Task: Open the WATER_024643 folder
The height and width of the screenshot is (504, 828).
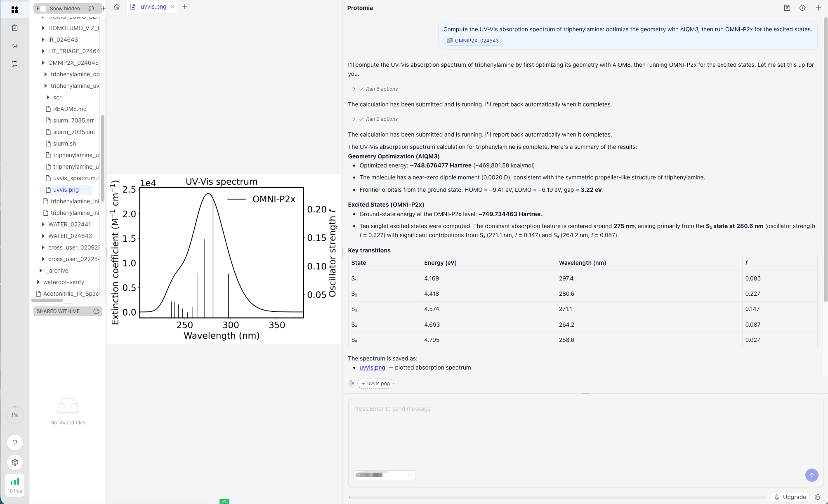Action: [70, 236]
